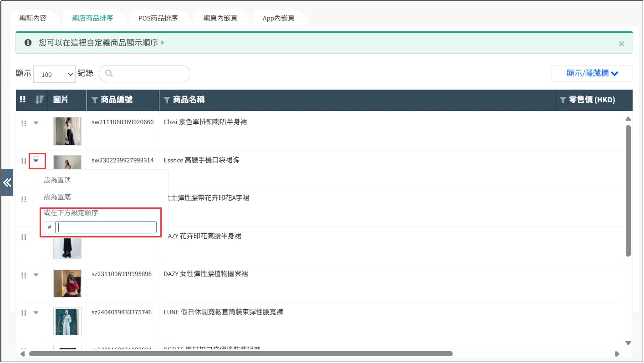Open order dropdown for LUNE pants row
This screenshot has height=363, width=644.
coord(36,313)
